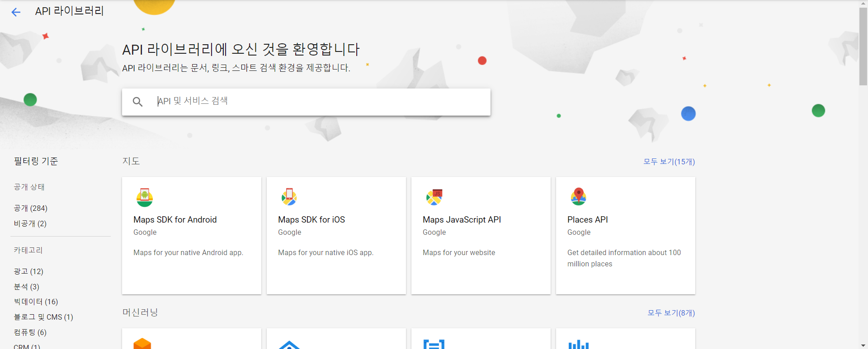Open 모두 보기(15개) for the 지도 section
868x349 pixels.
pyautogui.click(x=669, y=162)
